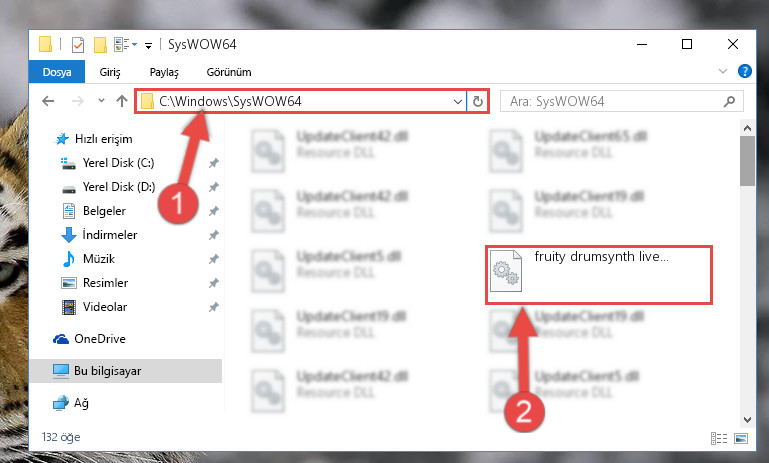
Task: Unpin Belgeler using its pin icon
Action: [x=214, y=211]
